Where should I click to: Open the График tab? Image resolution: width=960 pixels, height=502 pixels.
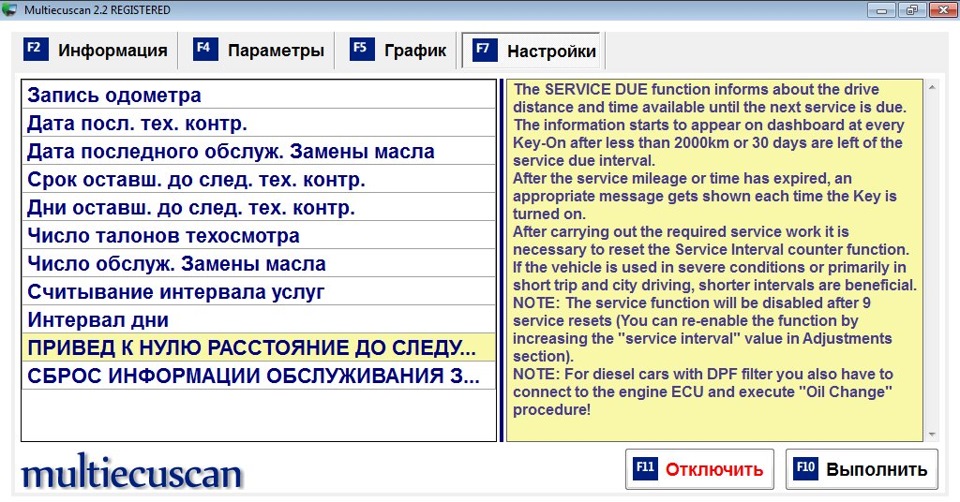coord(397,50)
